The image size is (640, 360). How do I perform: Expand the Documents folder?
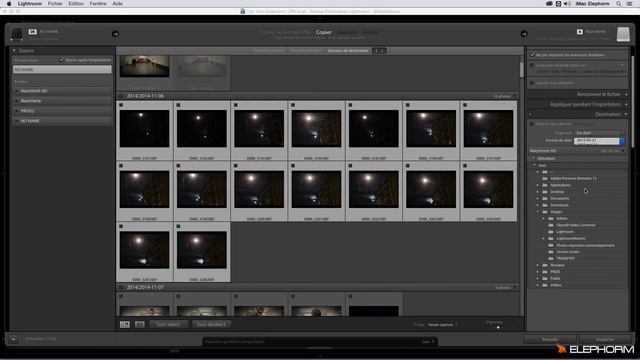(538, 199)
